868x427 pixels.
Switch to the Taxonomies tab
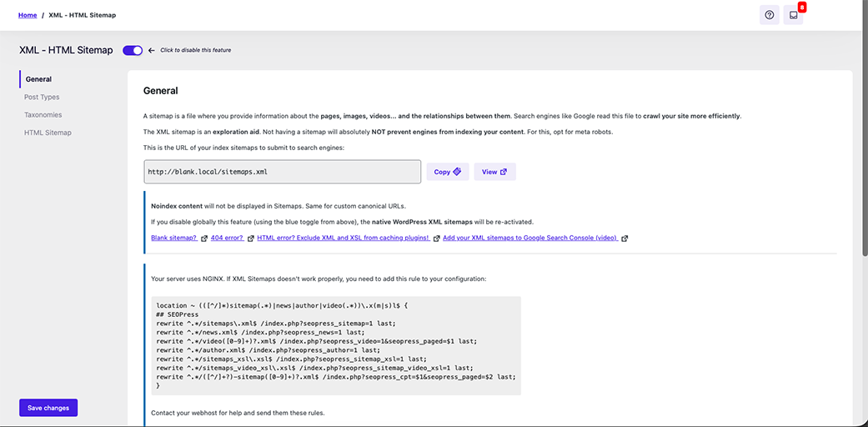coord(43,114)
